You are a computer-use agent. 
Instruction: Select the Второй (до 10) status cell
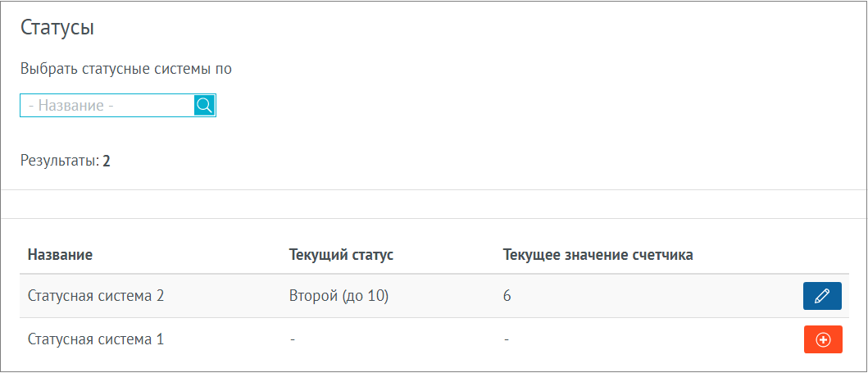[339, 296]
